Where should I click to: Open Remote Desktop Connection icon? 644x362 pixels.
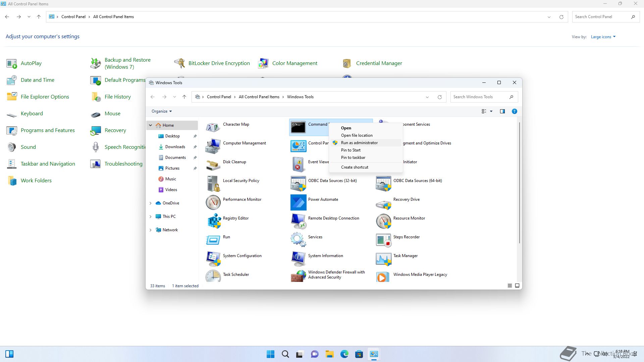tap(298, 221)
